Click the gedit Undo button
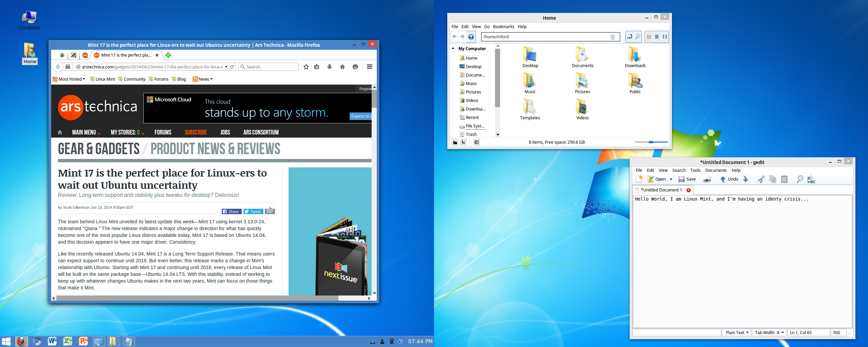This screenshot has width=868, height=347. pyautogui.click(x=729, y=179)
